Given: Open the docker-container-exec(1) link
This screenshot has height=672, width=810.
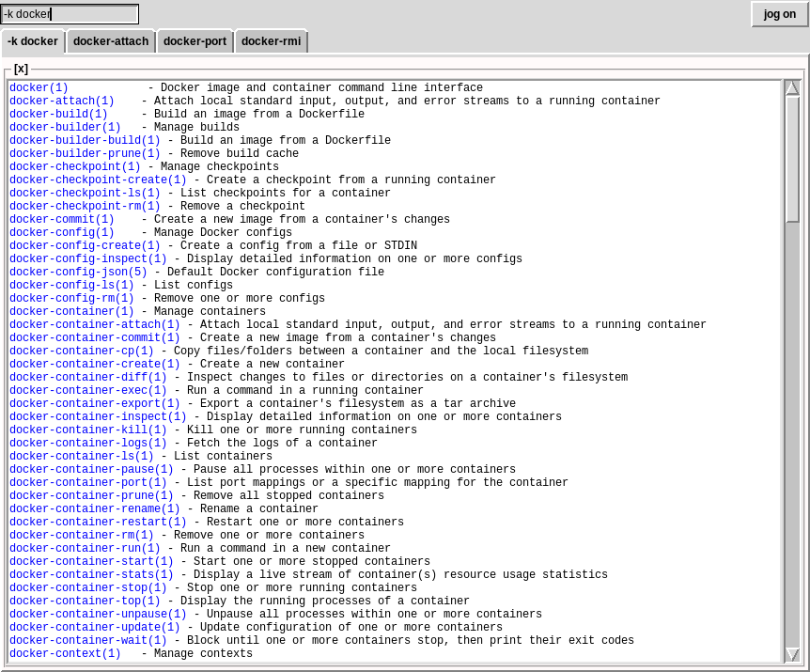Looking at the screenshot, I should (87, 390).
